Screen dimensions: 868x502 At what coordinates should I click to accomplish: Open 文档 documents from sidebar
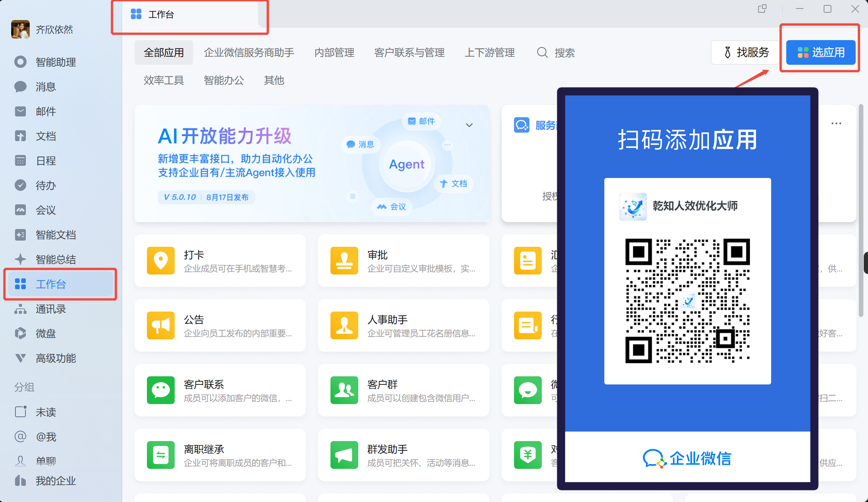[60, 136]
